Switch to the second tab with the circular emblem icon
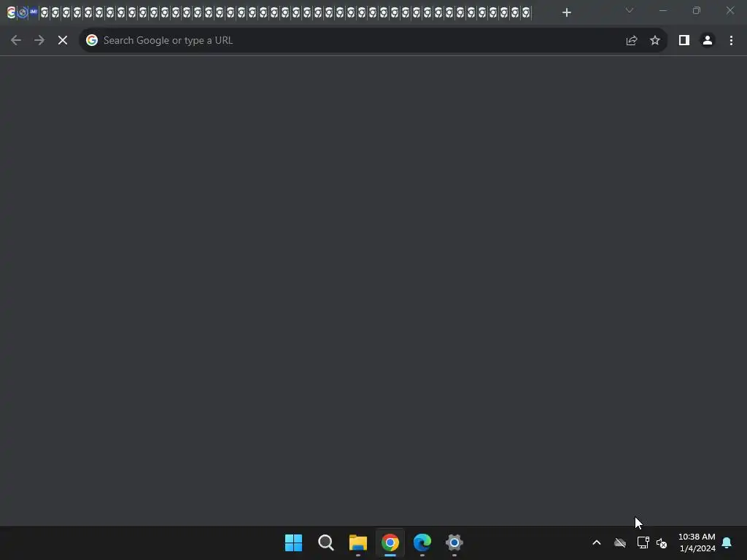Viewport: 747px width, 560px height. click(x=23, y=12)
